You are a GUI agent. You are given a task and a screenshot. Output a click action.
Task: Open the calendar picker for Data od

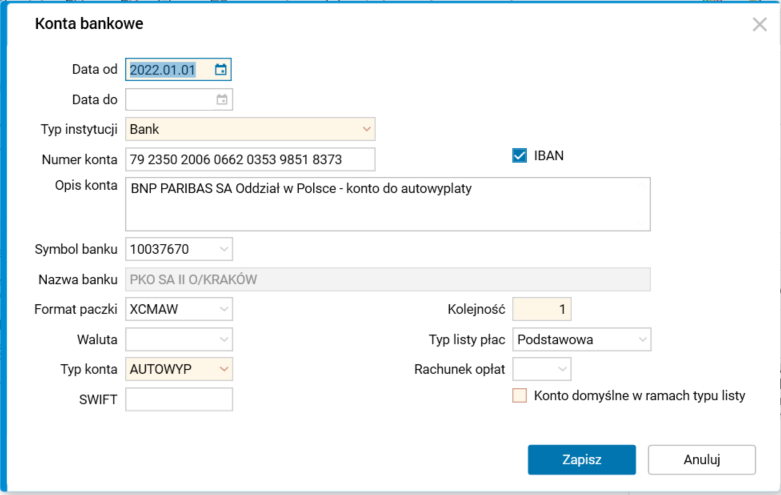click(x=221, y=69)
